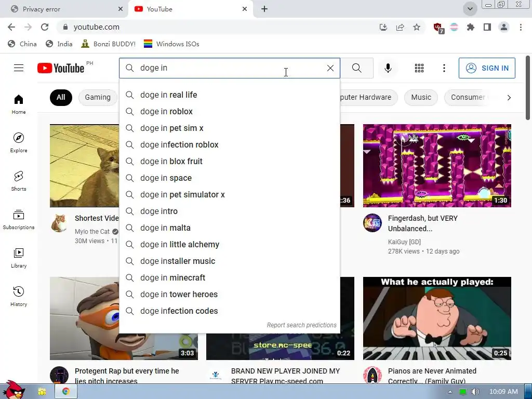Go back with the browser back arrow
Screen dimensions: 532x399
(11, 27)
